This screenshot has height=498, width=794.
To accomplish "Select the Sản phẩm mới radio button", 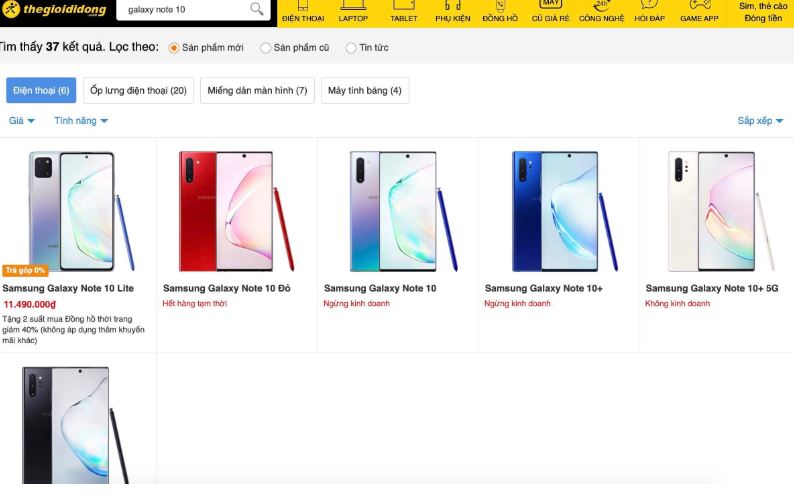I will tap(174, 48).
